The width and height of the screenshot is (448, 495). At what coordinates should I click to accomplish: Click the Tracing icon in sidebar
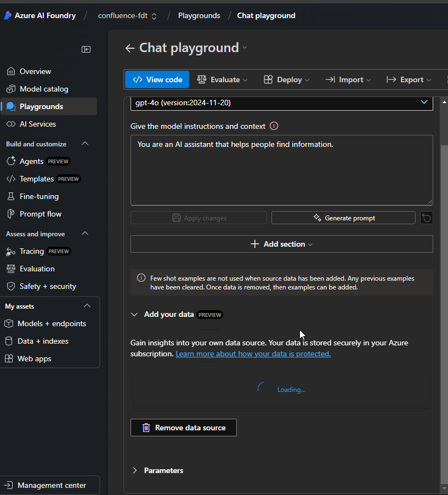pos(11,251)
